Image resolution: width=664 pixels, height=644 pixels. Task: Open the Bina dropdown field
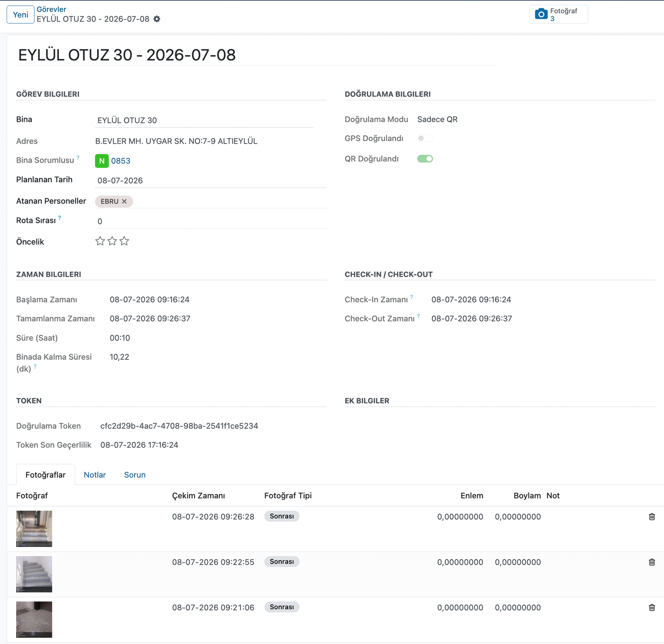point(204,120)
